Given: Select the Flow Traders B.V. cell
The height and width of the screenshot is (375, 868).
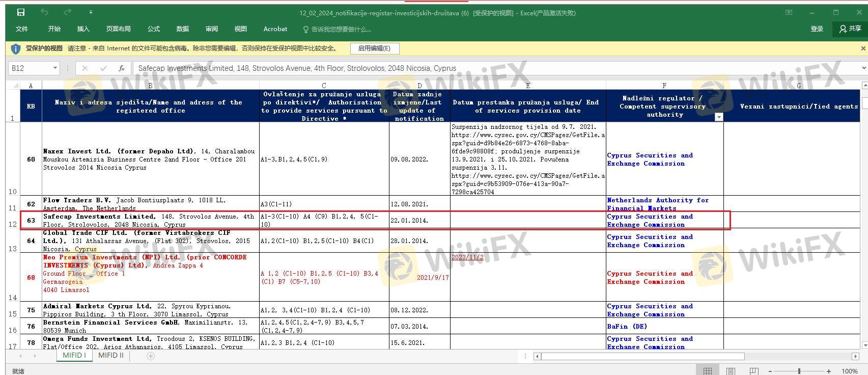Looking at the screenshot, I should (x=151, y=204).
